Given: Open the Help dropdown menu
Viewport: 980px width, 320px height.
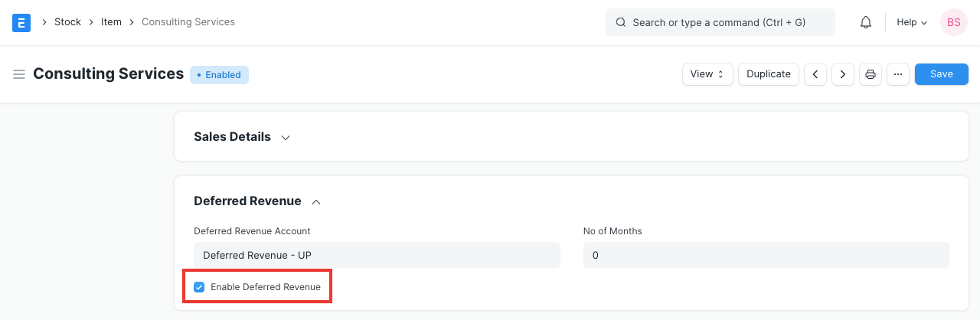Looking at the screenshot, I should point(912,22).
